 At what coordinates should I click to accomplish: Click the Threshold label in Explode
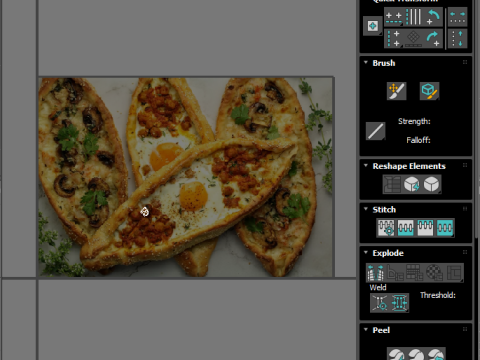(438, 295)
